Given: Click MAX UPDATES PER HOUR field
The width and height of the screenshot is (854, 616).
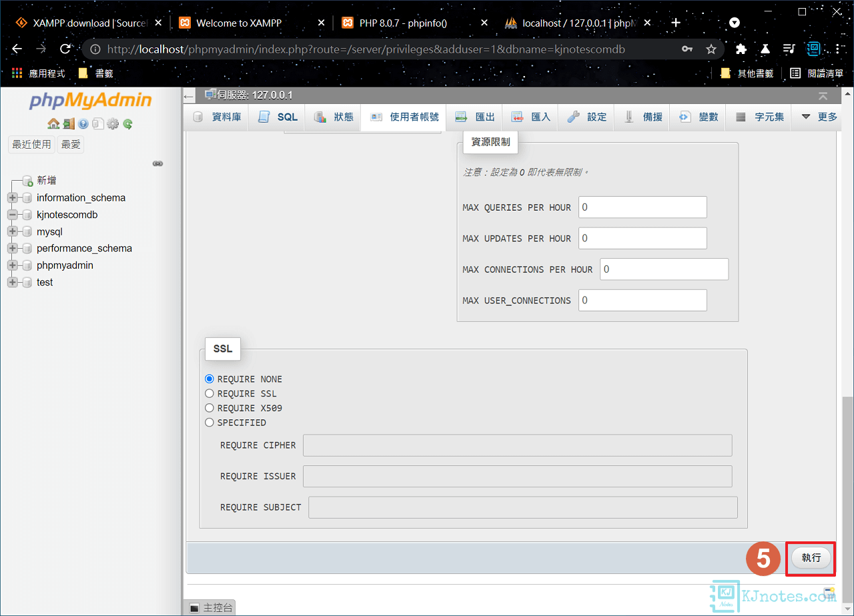Looking at the screenshot, I should tap(643, 238).
